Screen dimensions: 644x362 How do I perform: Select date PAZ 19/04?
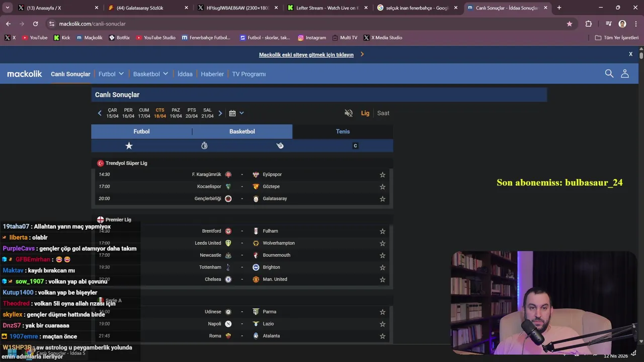click(x=176, y=113)
